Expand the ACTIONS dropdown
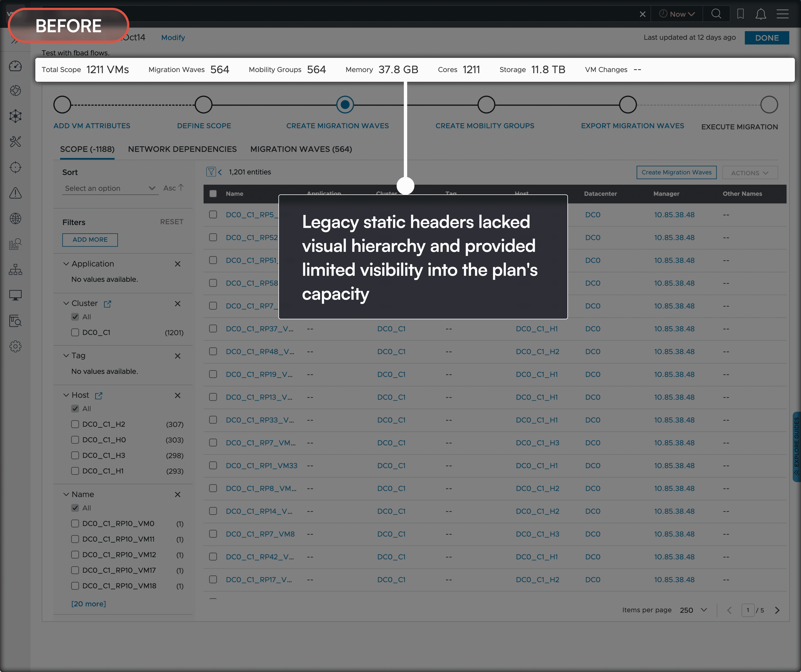The width and height of the screenshot is (801, 672). point(750,173)
